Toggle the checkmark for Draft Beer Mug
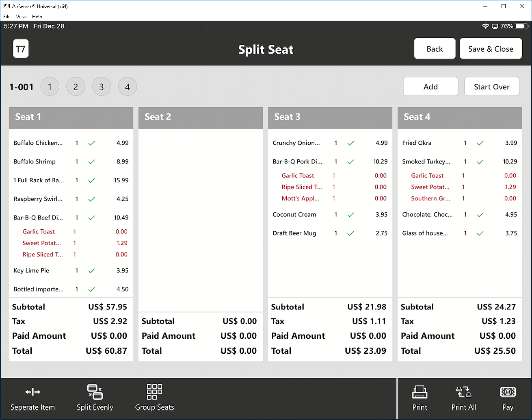532x420 pixels. pyautogui.click(x=350, y=233)
